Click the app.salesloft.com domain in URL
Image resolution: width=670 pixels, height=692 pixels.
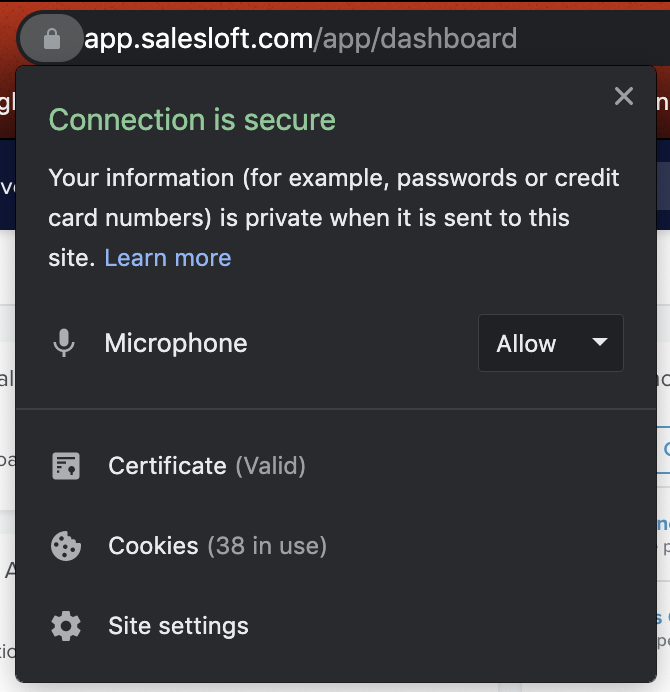198,39
